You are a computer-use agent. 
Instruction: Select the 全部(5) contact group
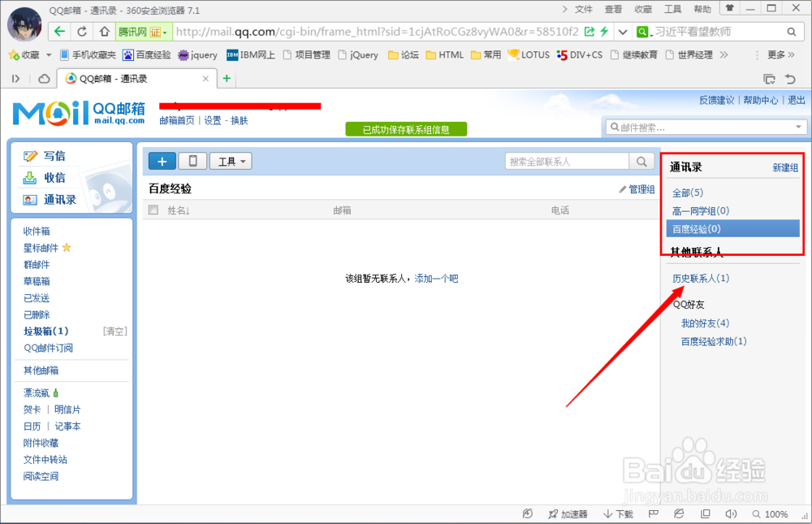[x=688, y=193]
